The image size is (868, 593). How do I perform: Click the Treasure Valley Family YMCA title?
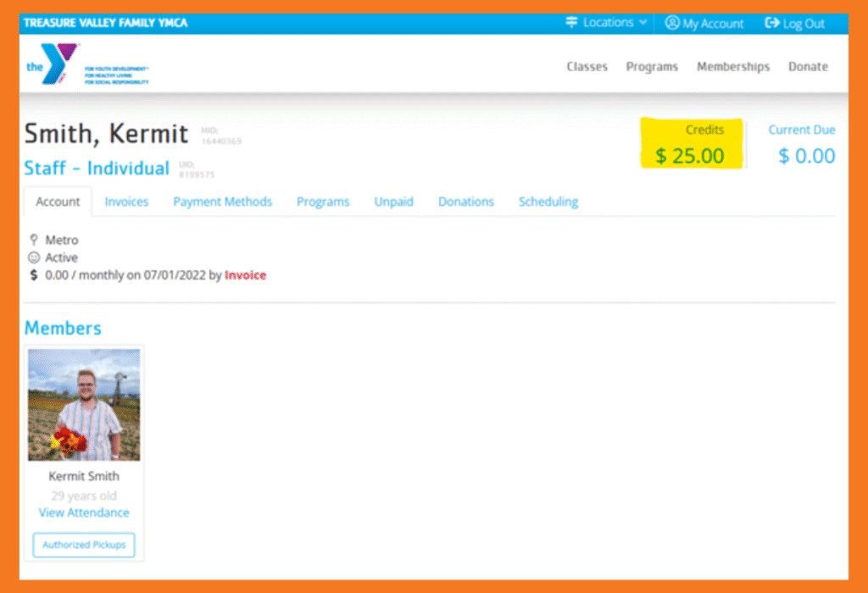click(106, 23)
